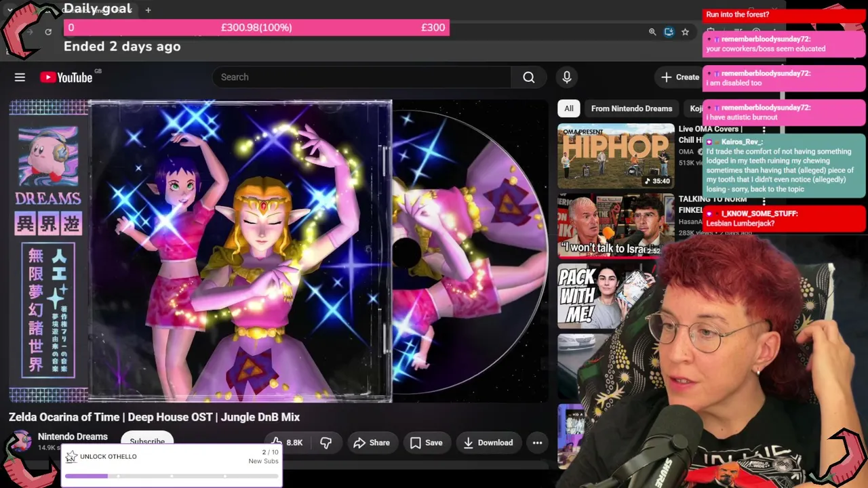
Task: Click the Kairos_Rev_ chat username
Action: tap(742, 142)
